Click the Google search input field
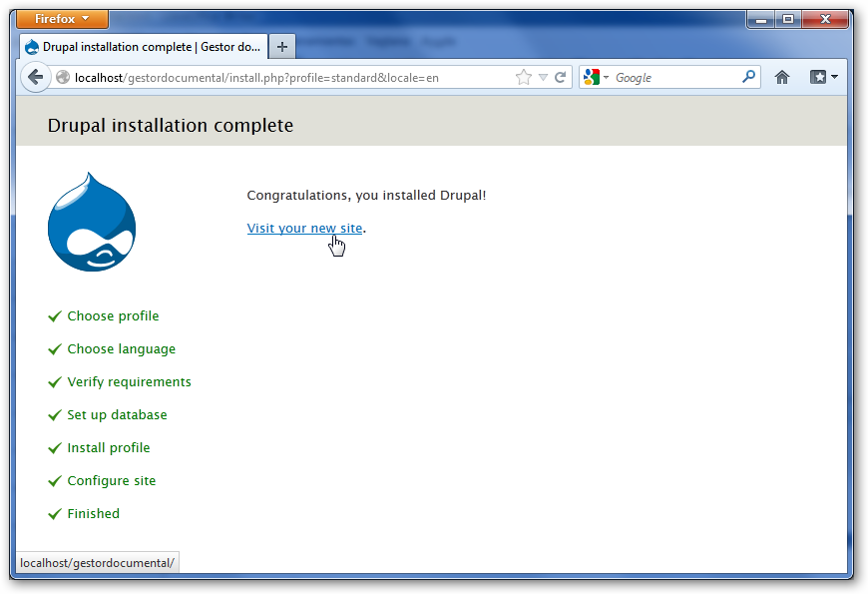This screenshot has width=868, height=594. point(668,77)
